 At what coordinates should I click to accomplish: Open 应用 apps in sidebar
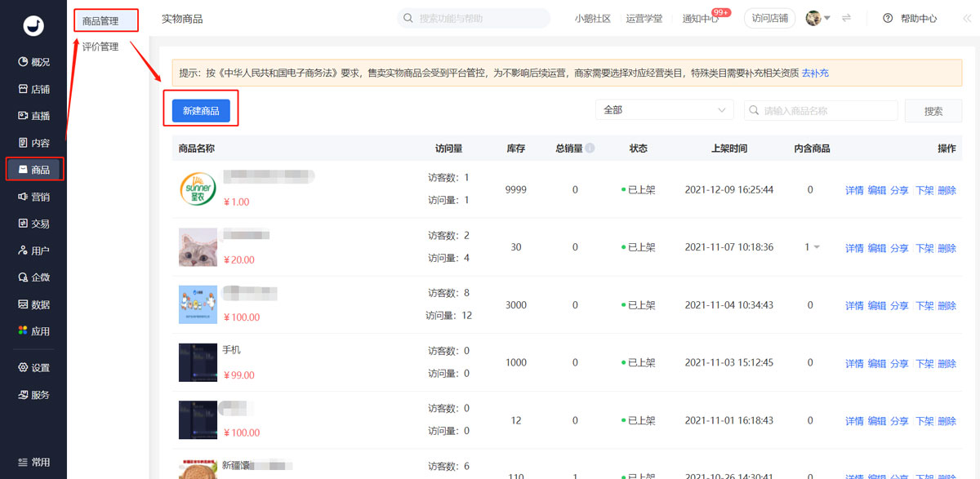click(x=33, y=331)
